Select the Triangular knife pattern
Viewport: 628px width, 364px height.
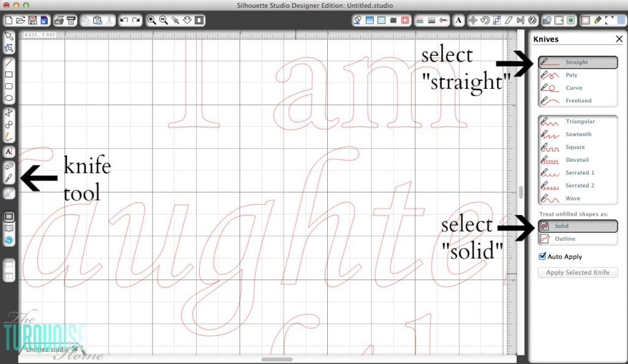(x=578, y=121)
